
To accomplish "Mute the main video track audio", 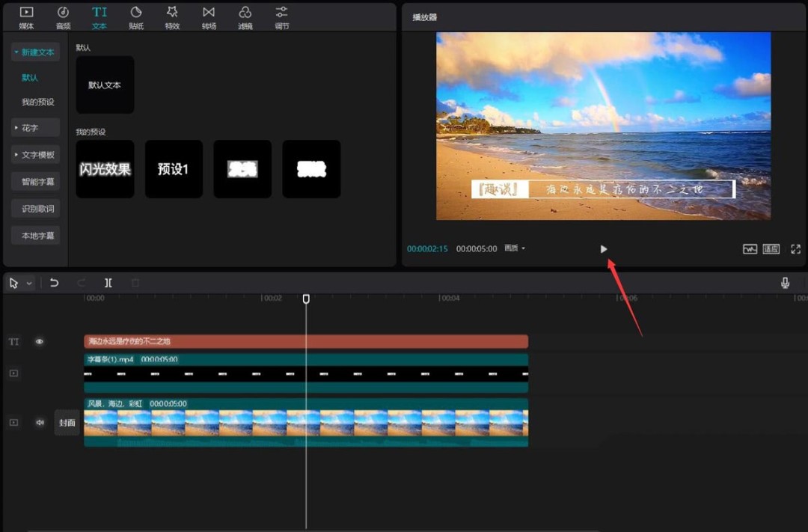I will click(x=40, y=423).
